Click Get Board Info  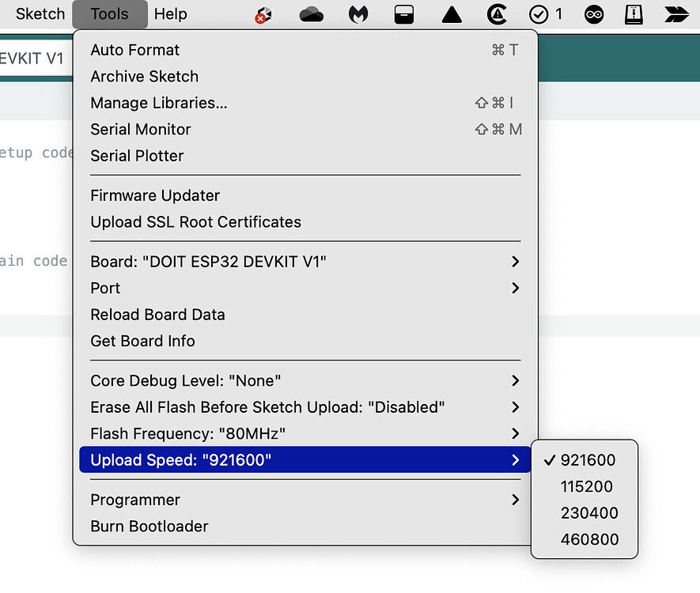coord(142,341)
